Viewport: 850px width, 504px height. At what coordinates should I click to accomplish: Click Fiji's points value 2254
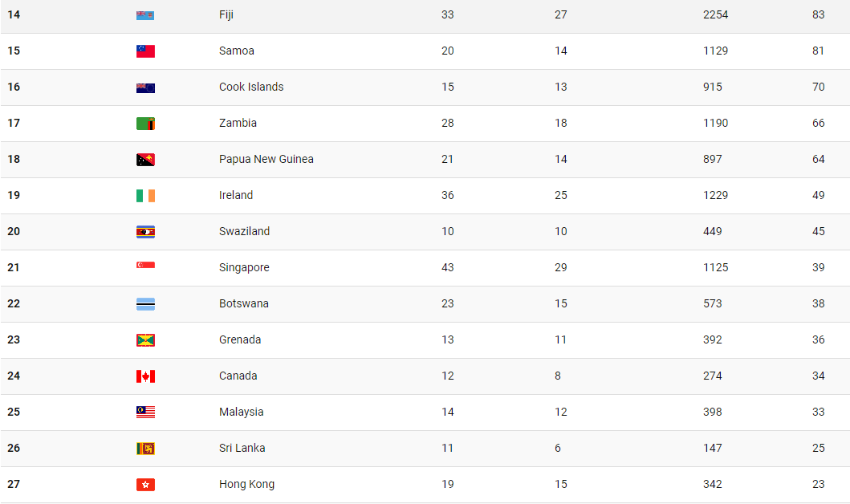[x=716, y=14]
